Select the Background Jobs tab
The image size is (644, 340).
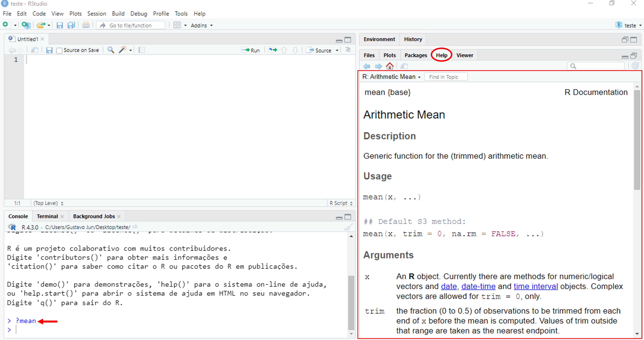94,216
